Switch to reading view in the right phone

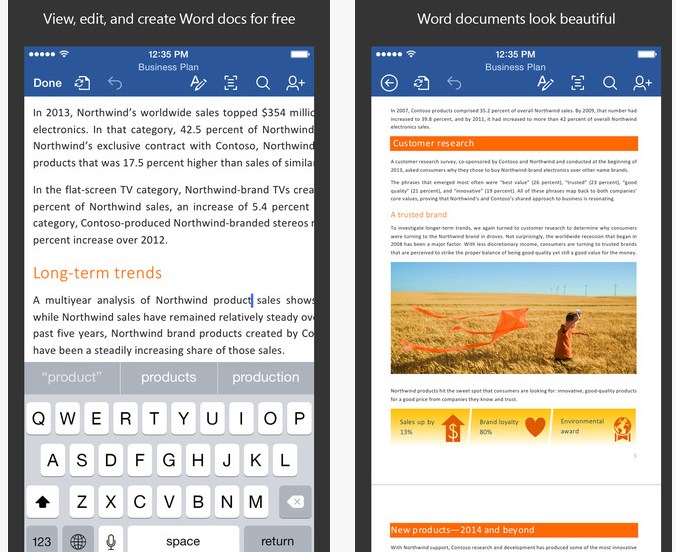click(578, 83)
